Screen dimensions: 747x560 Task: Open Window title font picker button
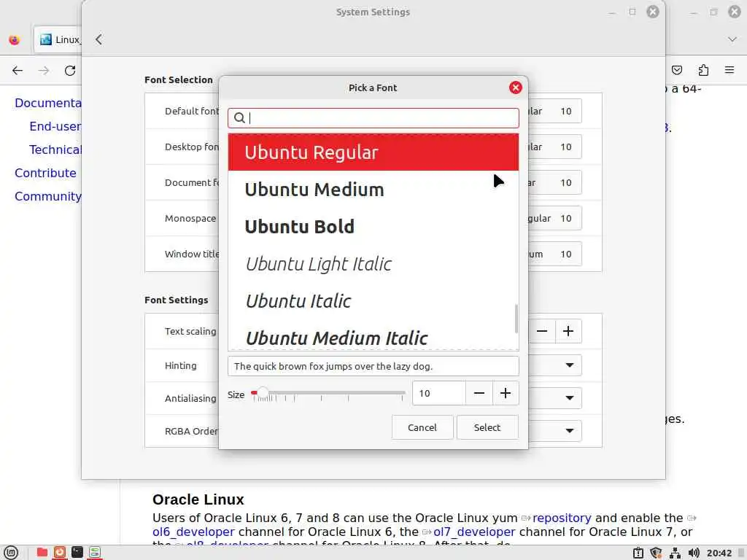(x=554, y=254)
